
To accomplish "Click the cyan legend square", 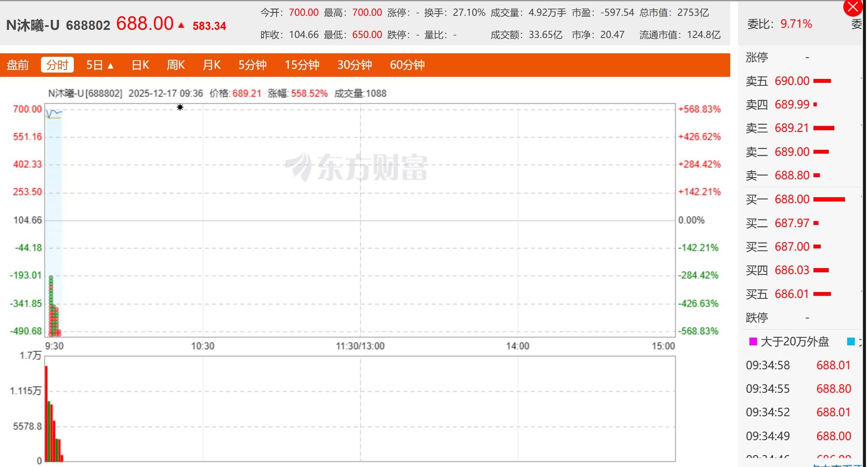I will [851, 341].
